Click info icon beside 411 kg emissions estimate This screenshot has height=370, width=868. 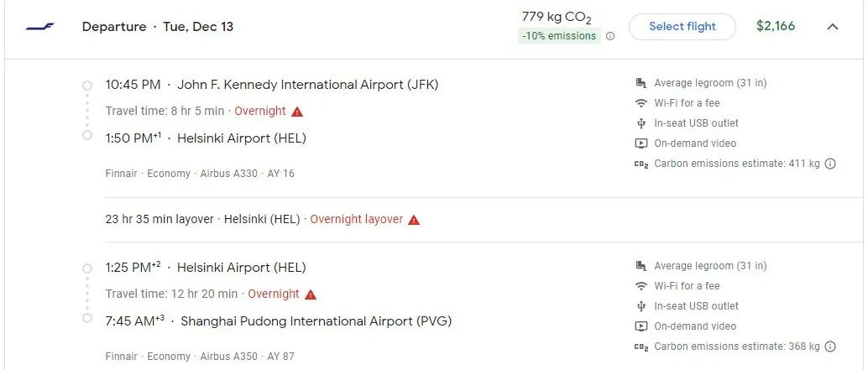(x=830, y=164)
